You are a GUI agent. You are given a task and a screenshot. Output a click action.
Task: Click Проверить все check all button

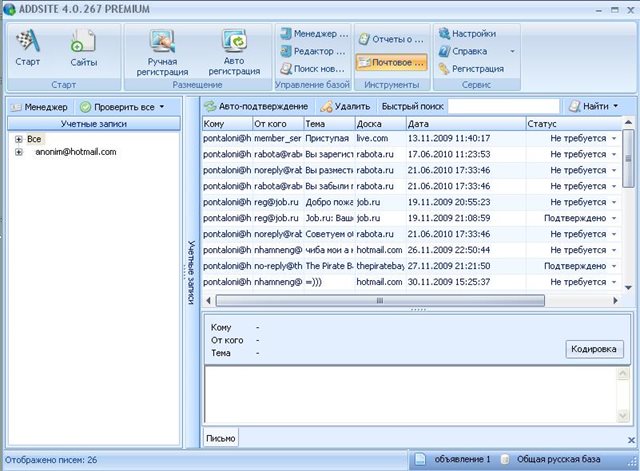pyautogui.click(x=118, y=107)
